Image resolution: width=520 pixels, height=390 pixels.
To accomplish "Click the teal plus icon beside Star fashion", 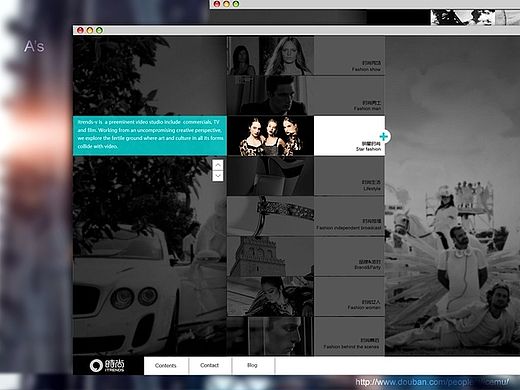I will (x=384, y=136).
